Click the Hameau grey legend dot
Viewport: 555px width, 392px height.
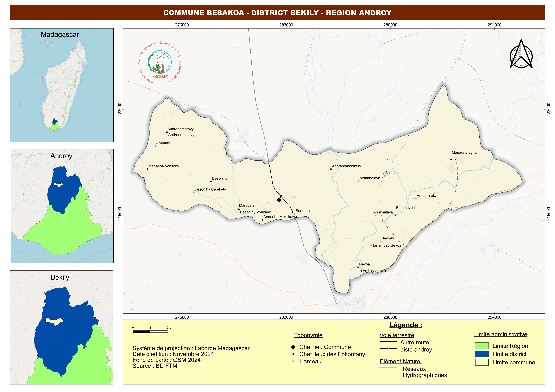(x=293, y=361)
